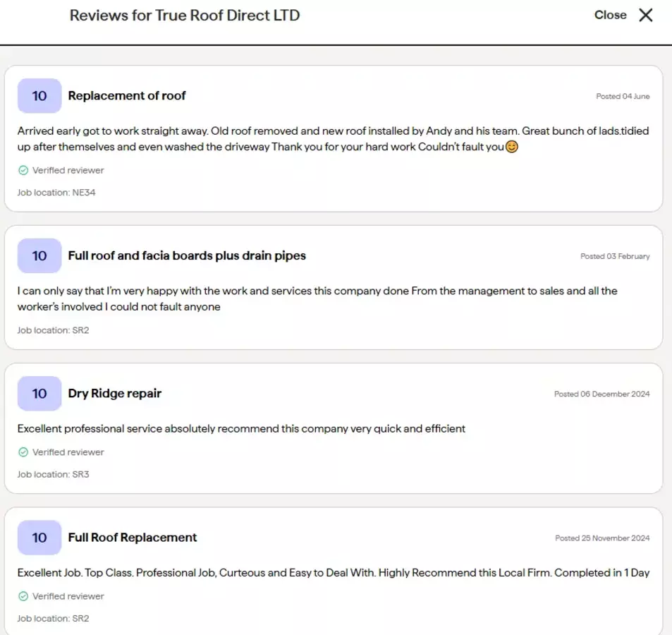Viewport: 672px width, 635px height.
Task: Click verified checkmark icon in Full Roof Replacement review
Action: [x=23, y=596]
